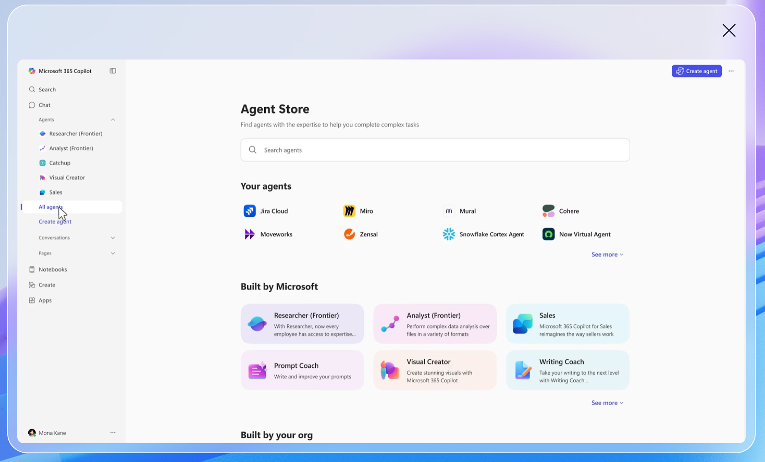The width and height of the screenshot is (765, 462).
Task: Click the blue Create agent button
Action: point(697,71)
